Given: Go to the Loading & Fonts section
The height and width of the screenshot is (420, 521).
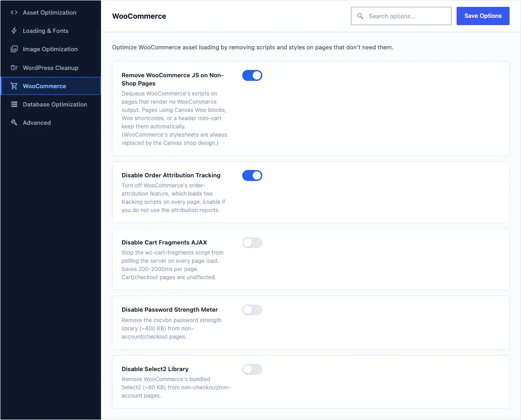Looking at the screenshot, I should pos(51,31).
